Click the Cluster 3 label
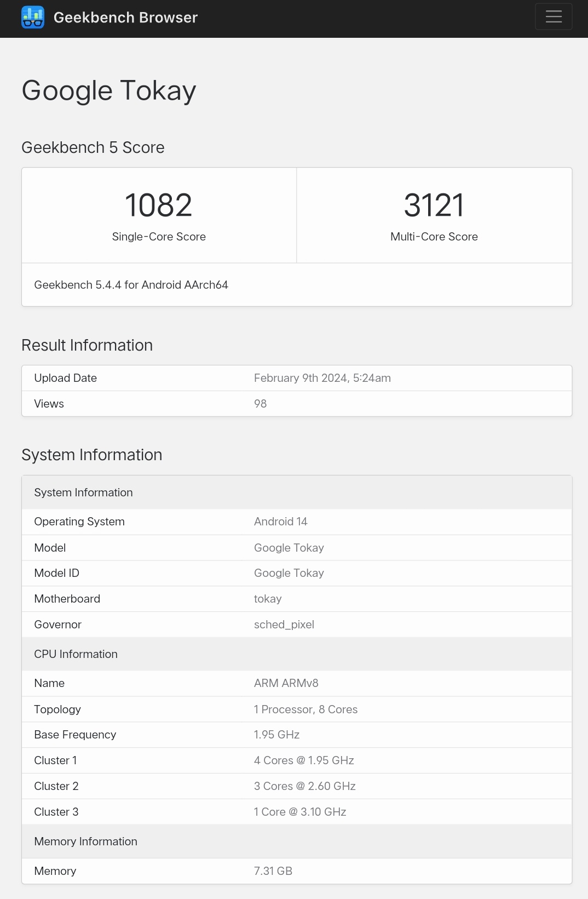Image resolution: width=588 pixels, height=899 pixels. point(56,812)
